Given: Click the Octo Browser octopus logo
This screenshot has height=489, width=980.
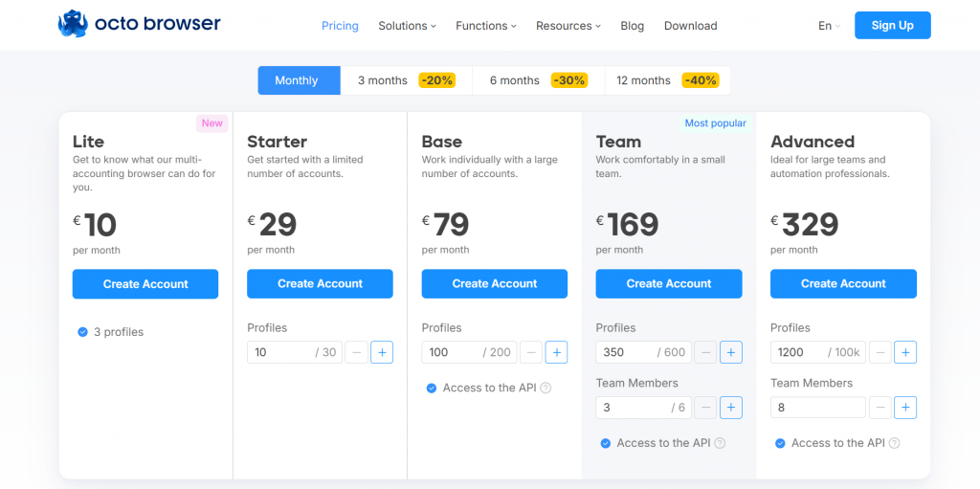Looking at the screenshot, I should [74, 24].
